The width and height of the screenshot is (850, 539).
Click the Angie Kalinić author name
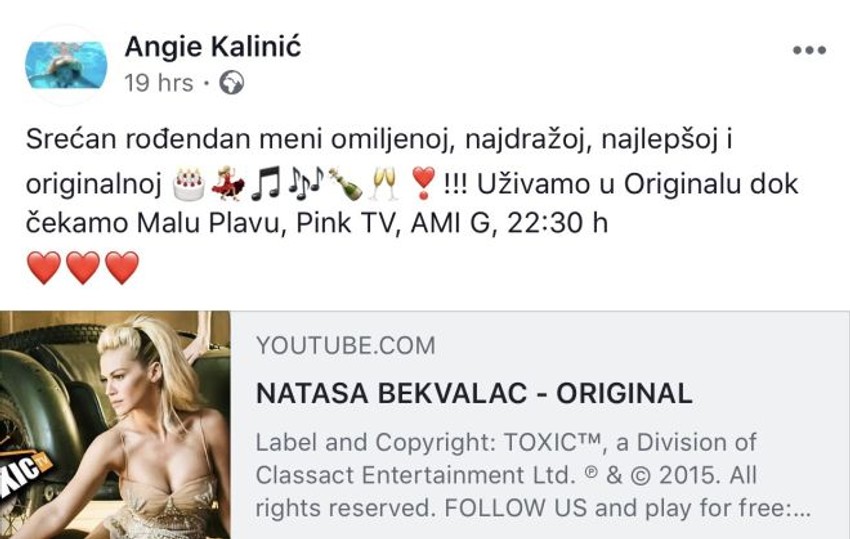[212, 47]
